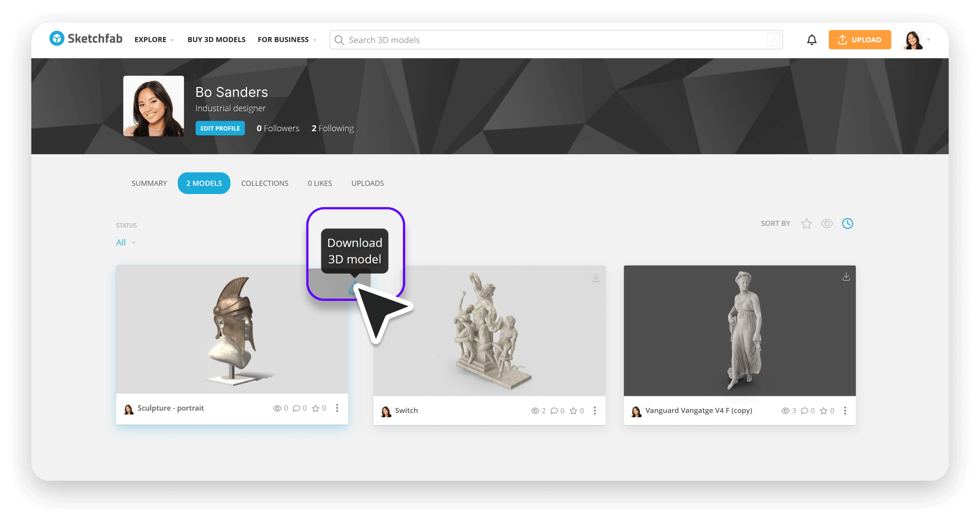
Task: Open more options for Vanguard Vangatge model
Action: click(845, 410)
